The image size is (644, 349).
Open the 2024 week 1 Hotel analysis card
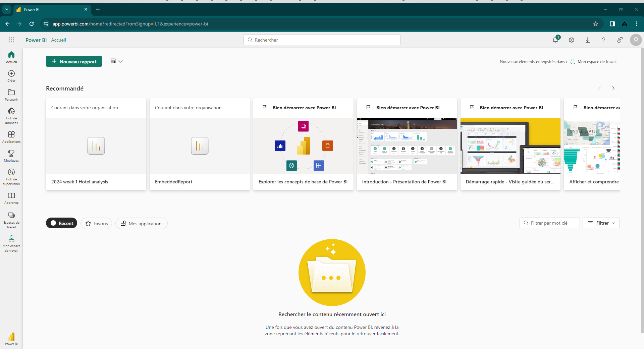tap(96, 144)
